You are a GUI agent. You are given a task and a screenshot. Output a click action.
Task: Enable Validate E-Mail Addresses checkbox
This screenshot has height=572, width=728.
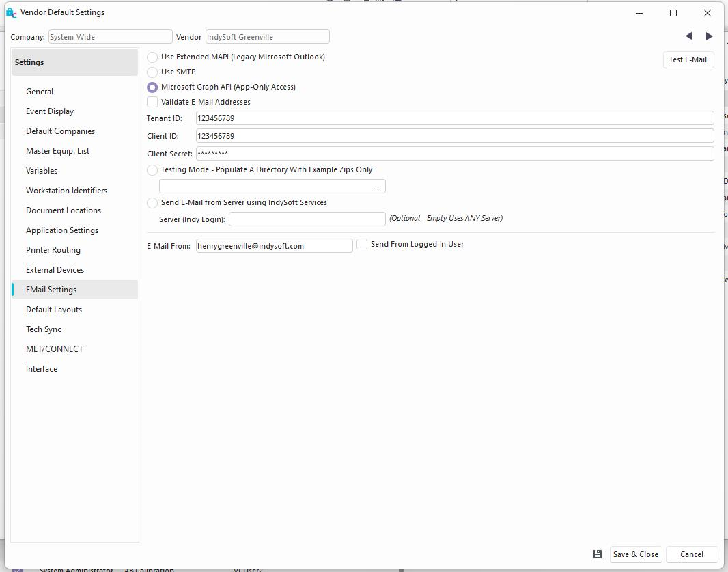152,103
